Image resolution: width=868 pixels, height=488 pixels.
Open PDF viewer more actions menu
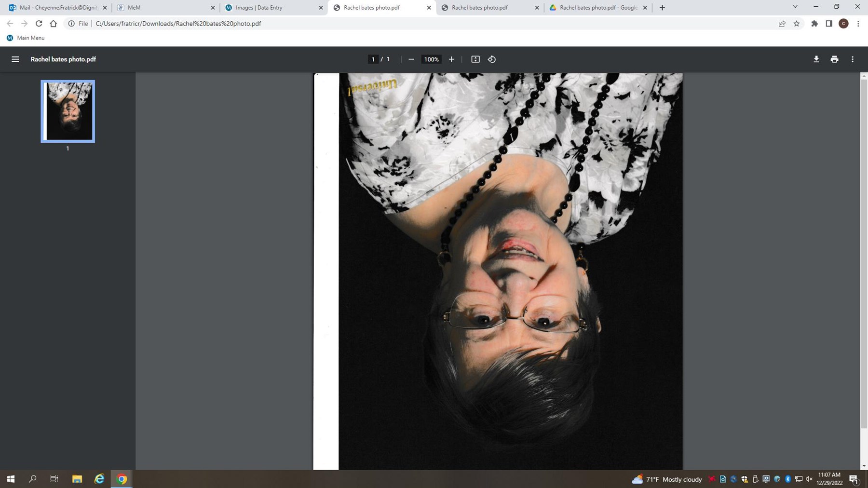852,59
